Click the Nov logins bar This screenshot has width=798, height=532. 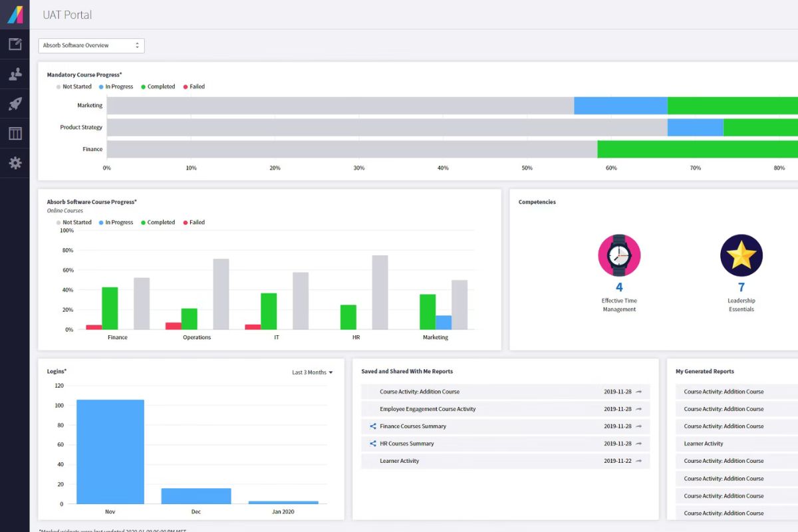pos(110,452)
